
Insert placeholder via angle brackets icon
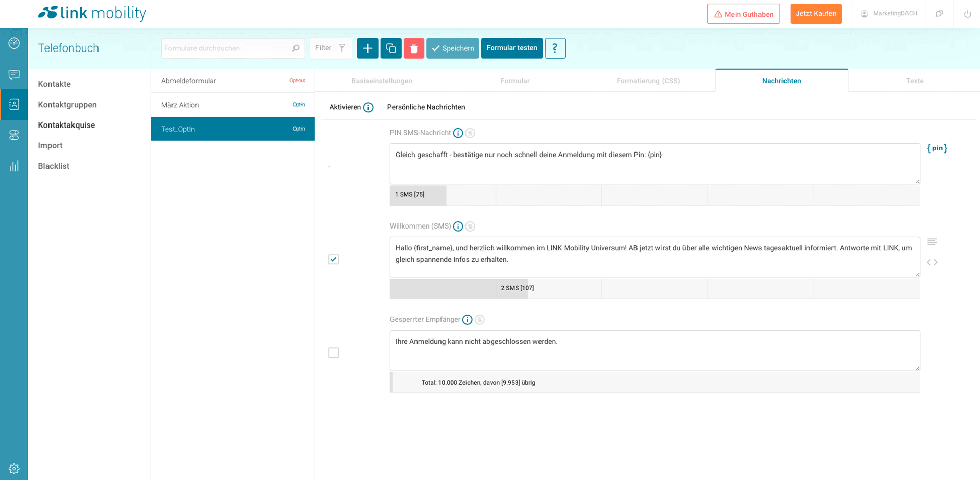[932, 262]
